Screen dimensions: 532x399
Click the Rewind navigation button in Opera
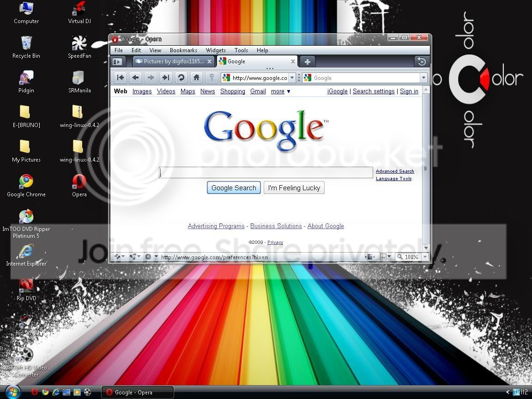121,78
